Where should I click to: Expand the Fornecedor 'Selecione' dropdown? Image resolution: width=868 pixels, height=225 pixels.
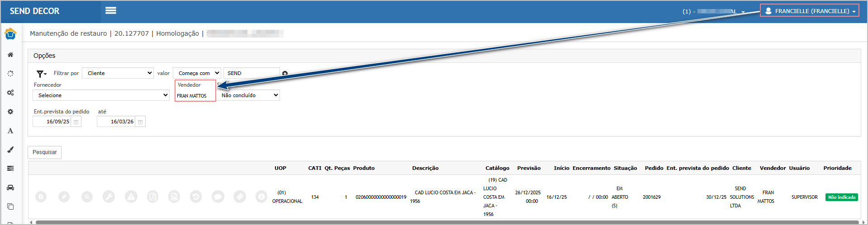tap(101, 95)
